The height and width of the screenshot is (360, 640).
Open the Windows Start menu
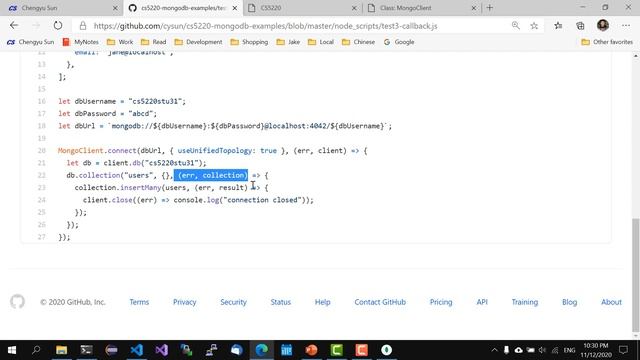point(12,350)
